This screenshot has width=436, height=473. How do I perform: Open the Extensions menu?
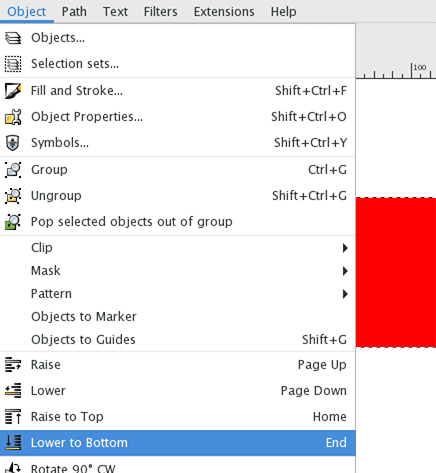224,12
